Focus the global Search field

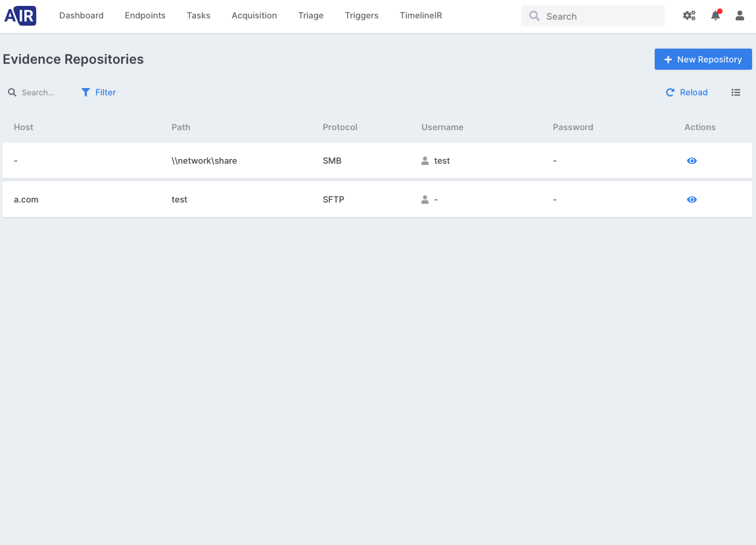(x=598, y=16)
